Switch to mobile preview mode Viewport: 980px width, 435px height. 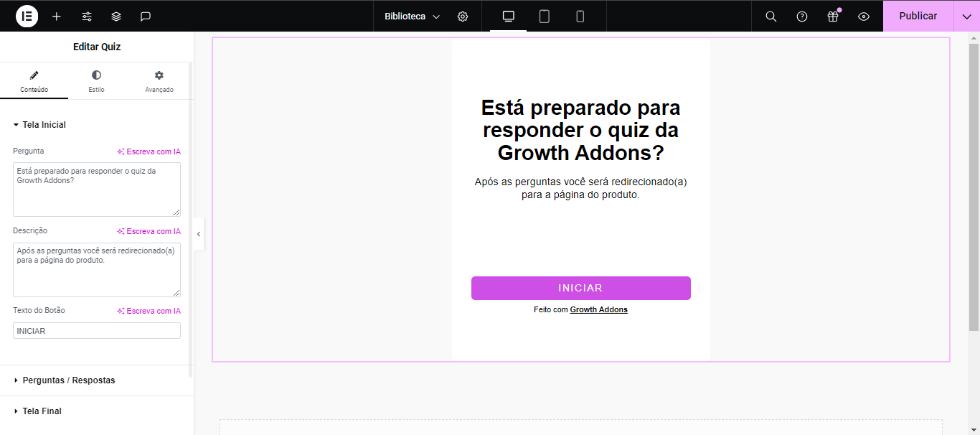point(580,16)
